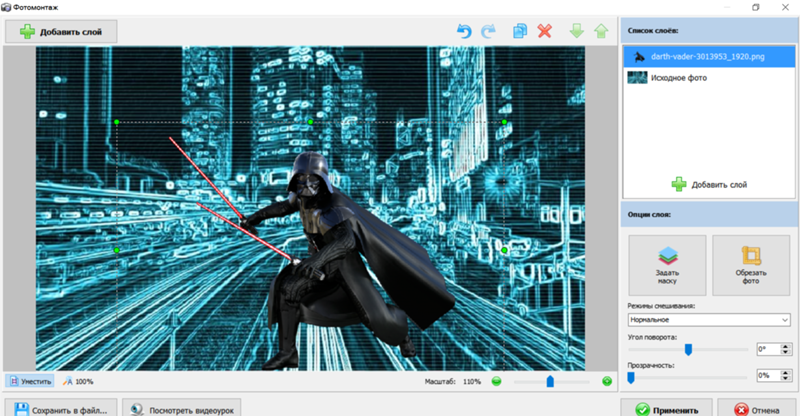Click the zoom scale slider handle

(550, 381)
